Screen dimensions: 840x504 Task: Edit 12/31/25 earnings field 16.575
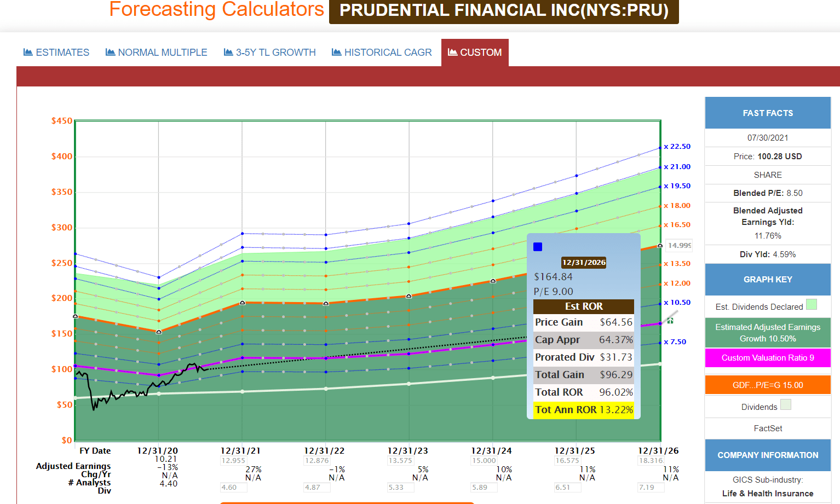(568, 461)
